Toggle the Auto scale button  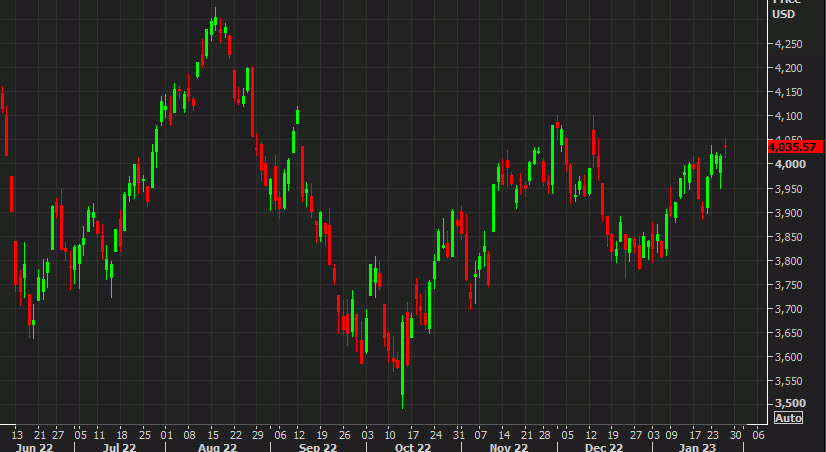pos(789,418)
